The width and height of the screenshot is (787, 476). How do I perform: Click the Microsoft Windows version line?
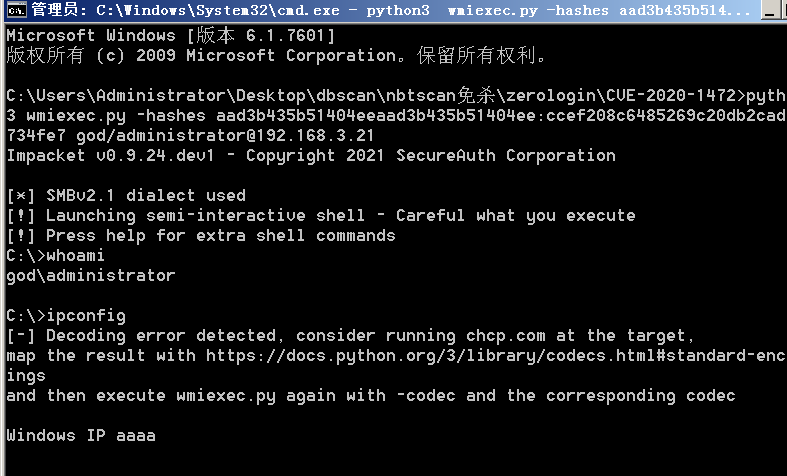point(171,35)
